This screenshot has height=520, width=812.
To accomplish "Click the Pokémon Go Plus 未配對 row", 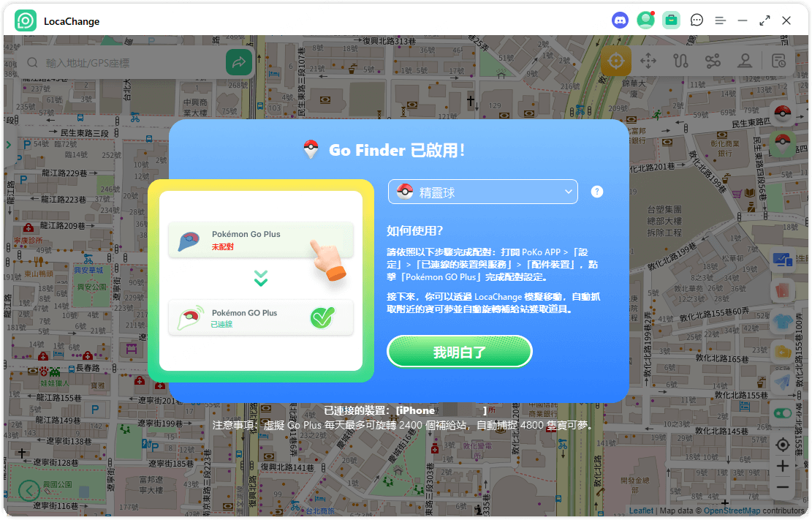I will point(260,240).
